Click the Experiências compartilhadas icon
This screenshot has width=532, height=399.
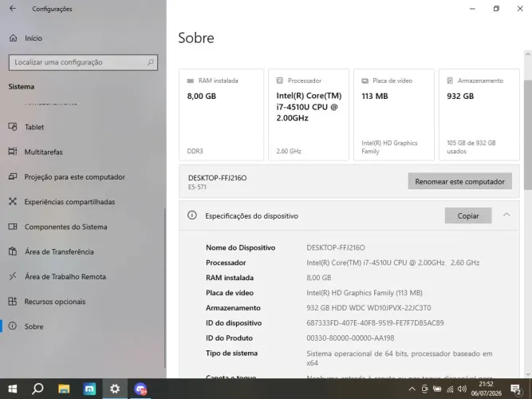tap(13, 201)
